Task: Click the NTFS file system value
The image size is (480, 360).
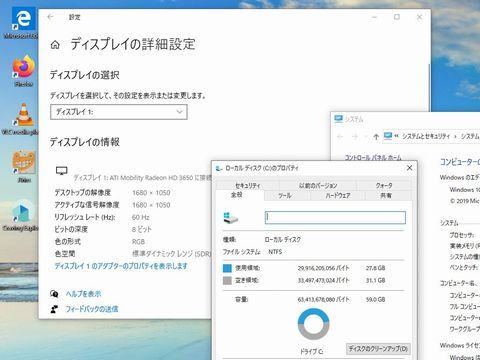Action: tap(275, 252)
